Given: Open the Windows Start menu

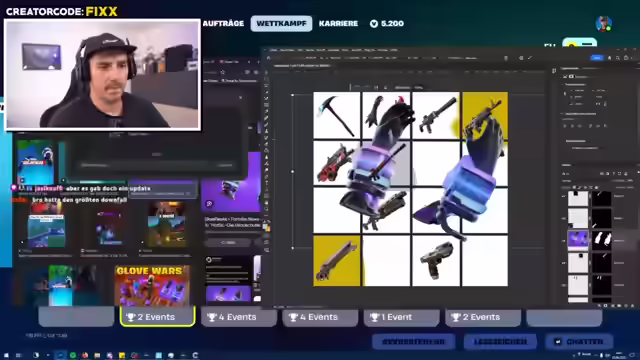Looking at the screenshot, I should (x=6, y=355).
